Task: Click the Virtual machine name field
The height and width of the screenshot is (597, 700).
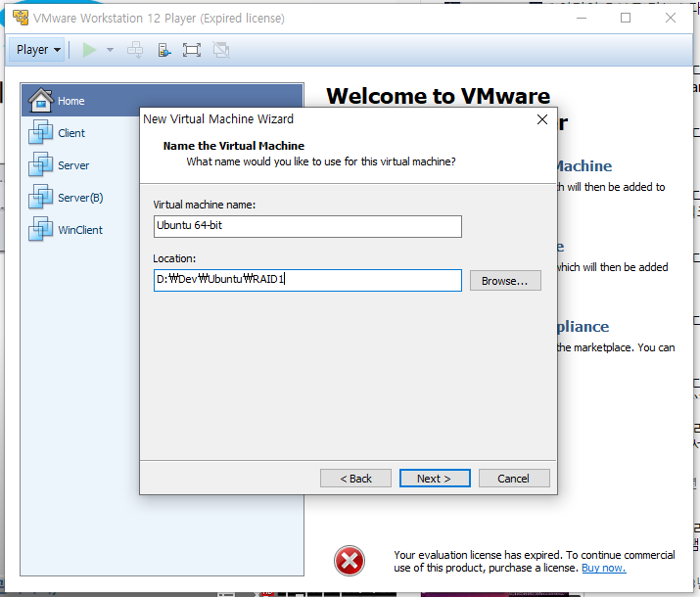Action: coord(307,226)
